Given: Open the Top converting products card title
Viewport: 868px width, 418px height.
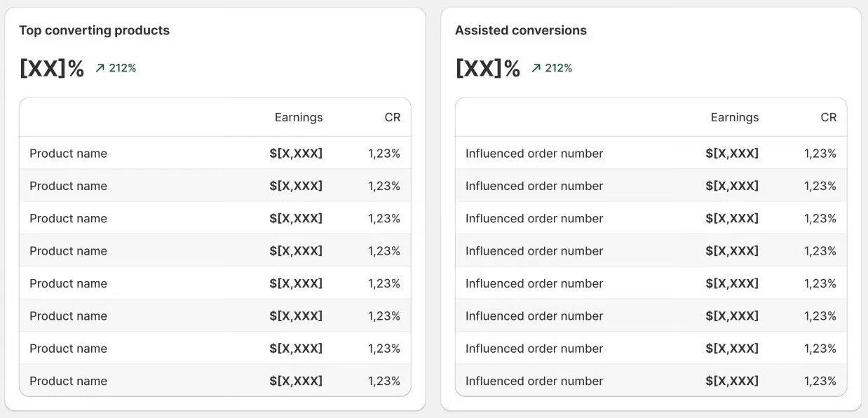Looking at the screenshot, I should click(94, 30).
